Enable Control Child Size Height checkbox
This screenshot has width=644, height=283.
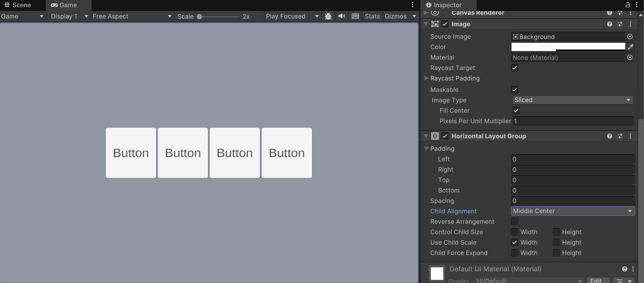coord(556,232)
